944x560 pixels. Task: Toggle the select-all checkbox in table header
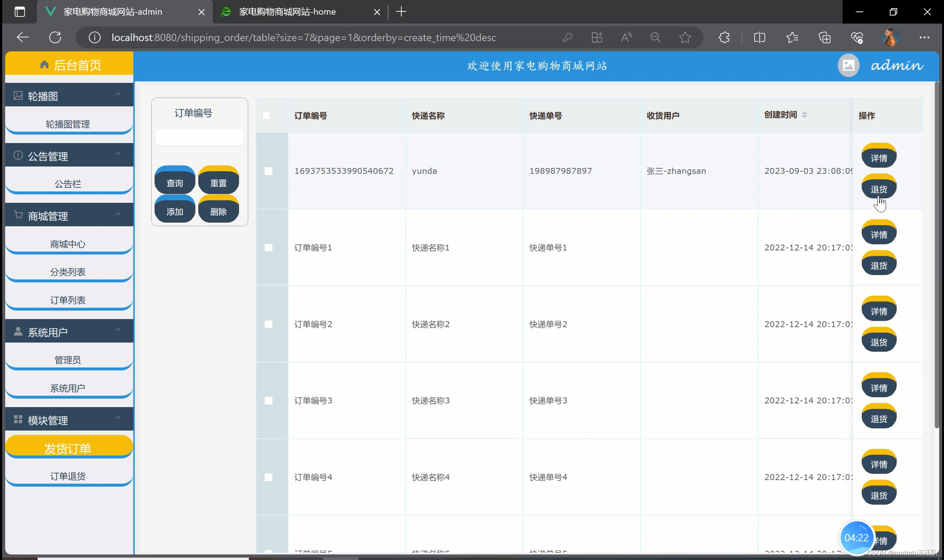[x=266, y=115]
